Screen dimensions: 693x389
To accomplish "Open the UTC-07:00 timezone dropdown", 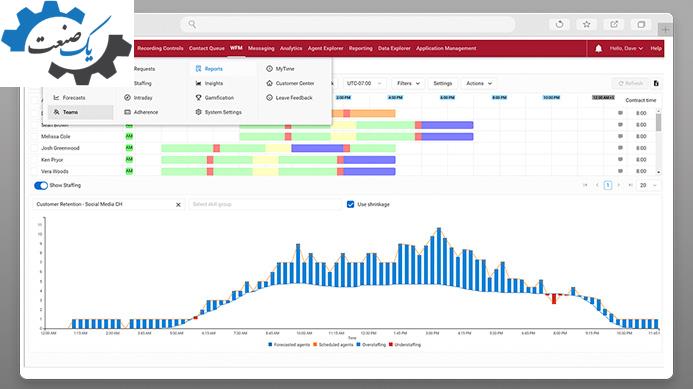I will pos(364,83).
